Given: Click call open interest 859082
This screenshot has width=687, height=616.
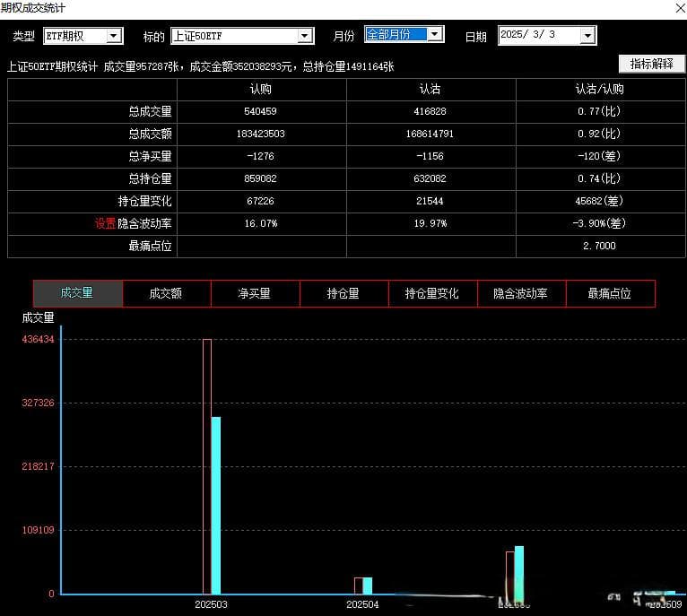Looking at the screenshot, I should (x=261, y=178).
